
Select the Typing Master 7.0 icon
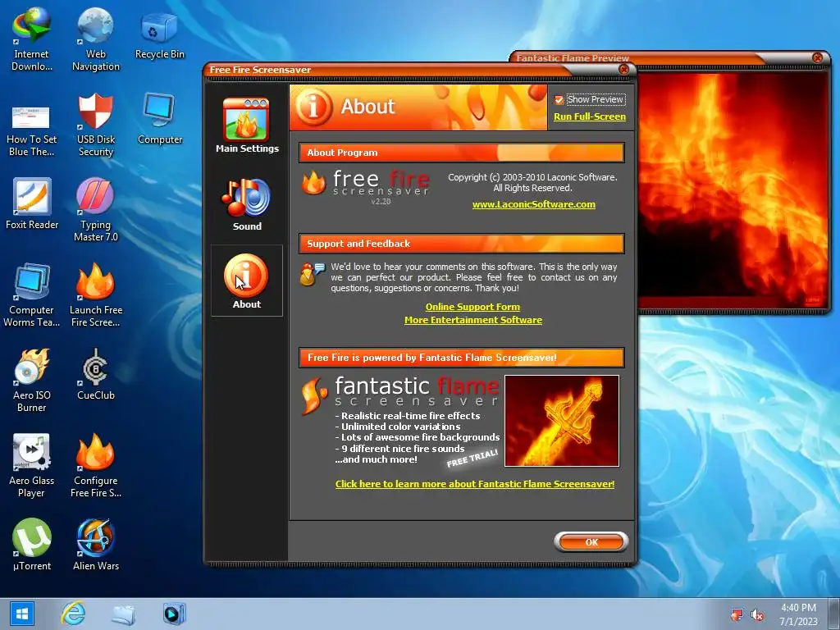tap(95, 210)
